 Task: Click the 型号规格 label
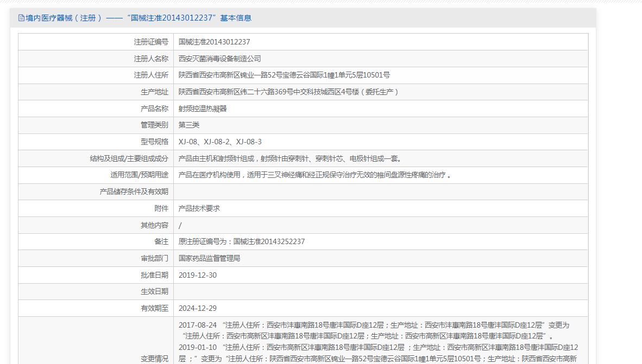[154, 142]
